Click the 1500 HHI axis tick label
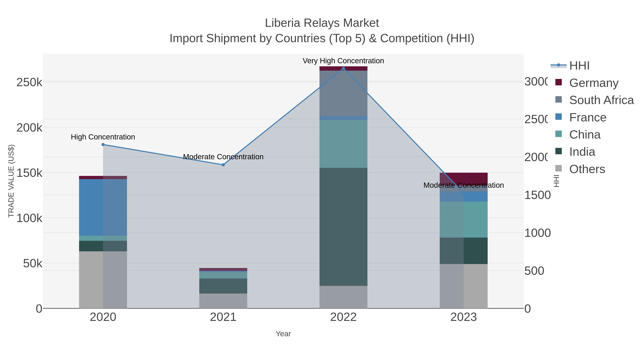This screenshot has width=644, height=362. click(538, 195)
